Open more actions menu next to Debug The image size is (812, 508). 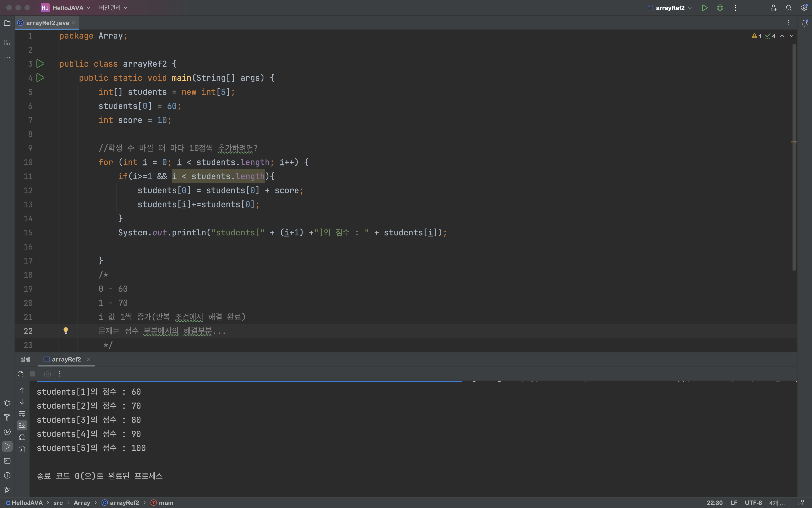coord(735,8)
